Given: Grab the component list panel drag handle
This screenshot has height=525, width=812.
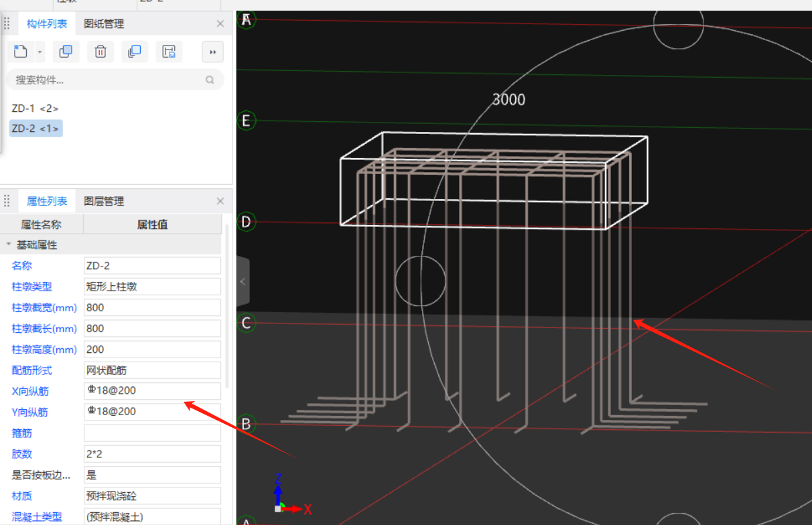Looking at the screenshot, I should coord(7,24).
